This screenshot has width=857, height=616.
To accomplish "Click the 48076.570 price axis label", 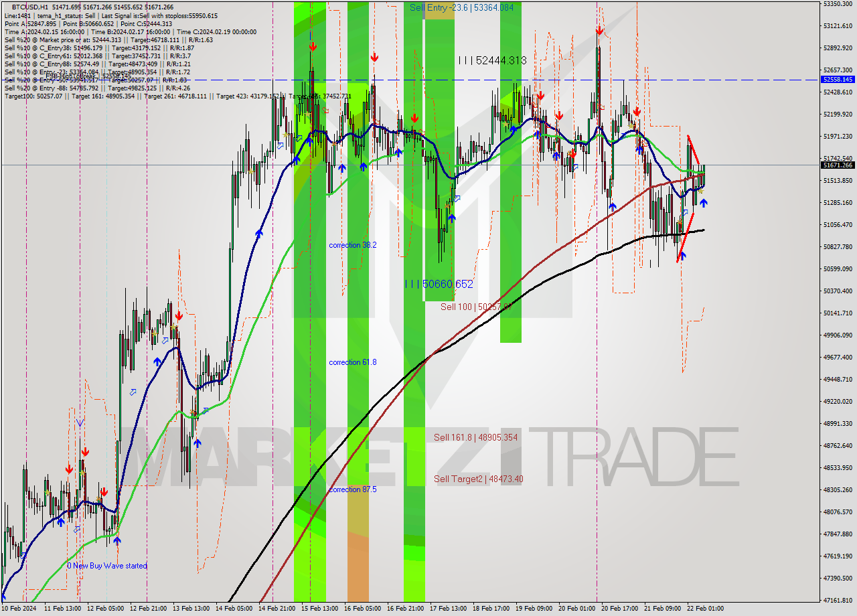I will [838, 512].
